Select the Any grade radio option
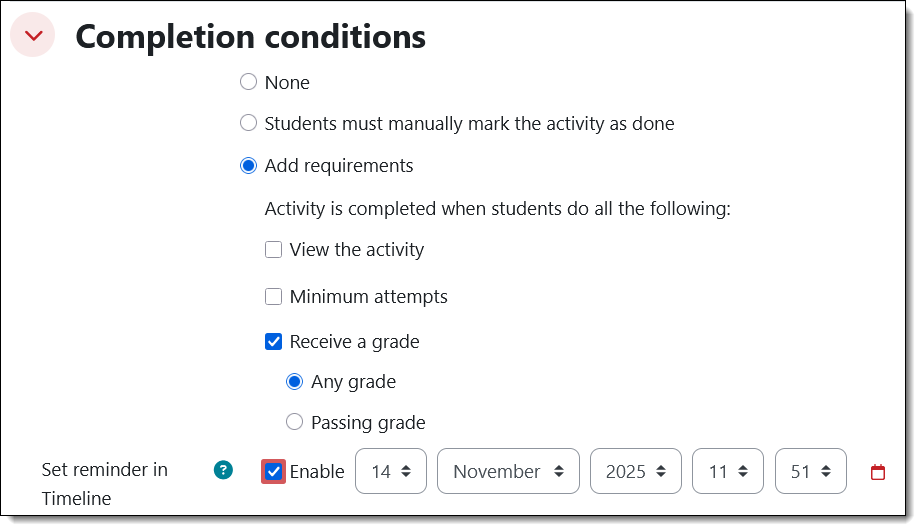 pyautogui.click(x=294, y=382)
